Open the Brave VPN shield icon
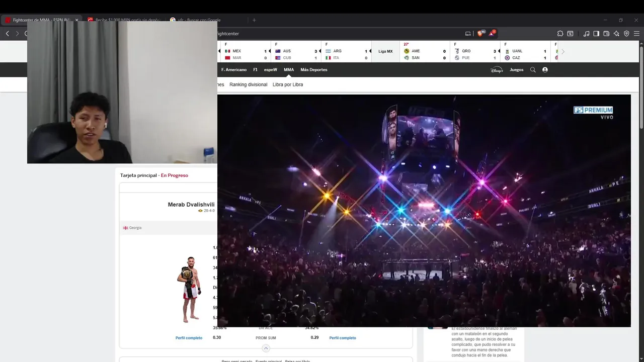Screen dimensions: 644x362 click(x=626, y=34)
